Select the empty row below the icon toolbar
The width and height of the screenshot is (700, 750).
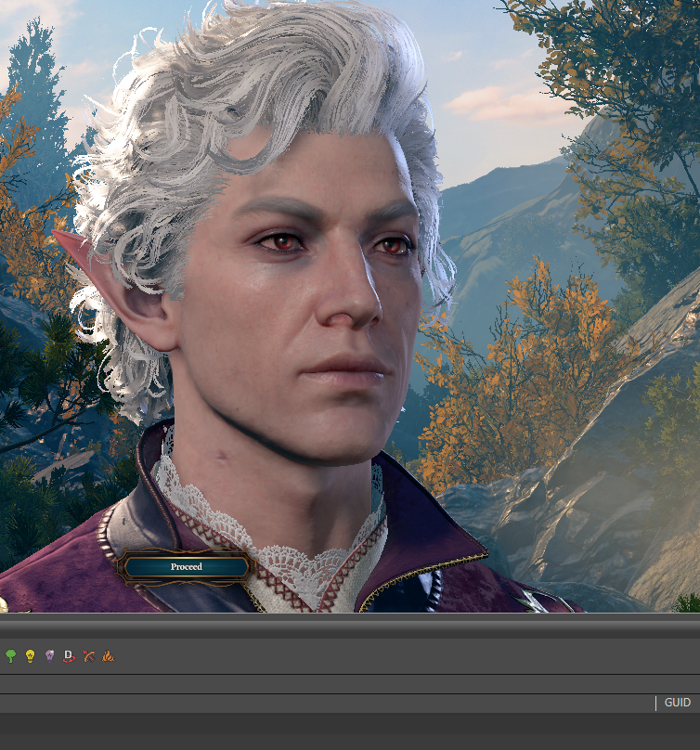pos(350,684)
